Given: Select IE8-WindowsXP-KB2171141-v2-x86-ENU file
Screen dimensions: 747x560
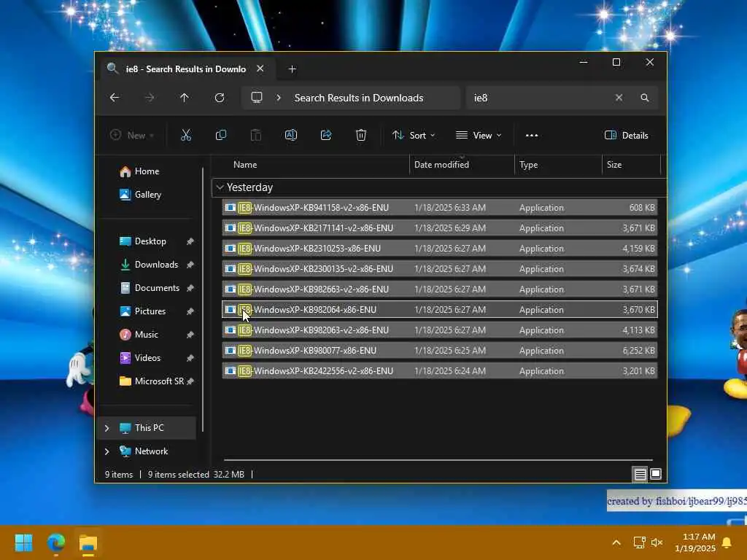Looking at the screenshot, I should coord(439,228).
